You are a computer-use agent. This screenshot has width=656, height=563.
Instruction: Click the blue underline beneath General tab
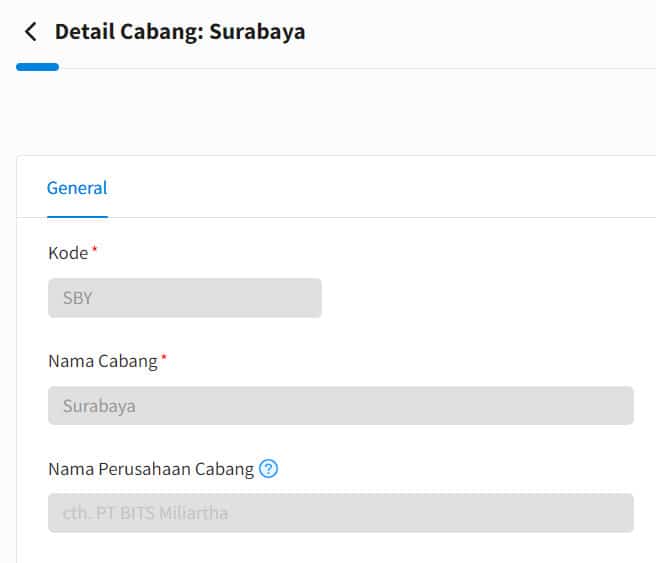(x=77, y=217)
